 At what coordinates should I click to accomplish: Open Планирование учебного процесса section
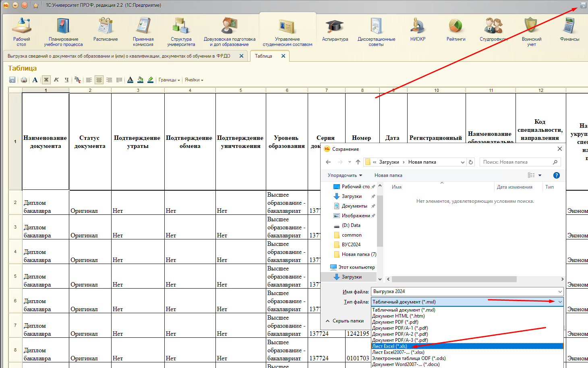tap(63, 32)
